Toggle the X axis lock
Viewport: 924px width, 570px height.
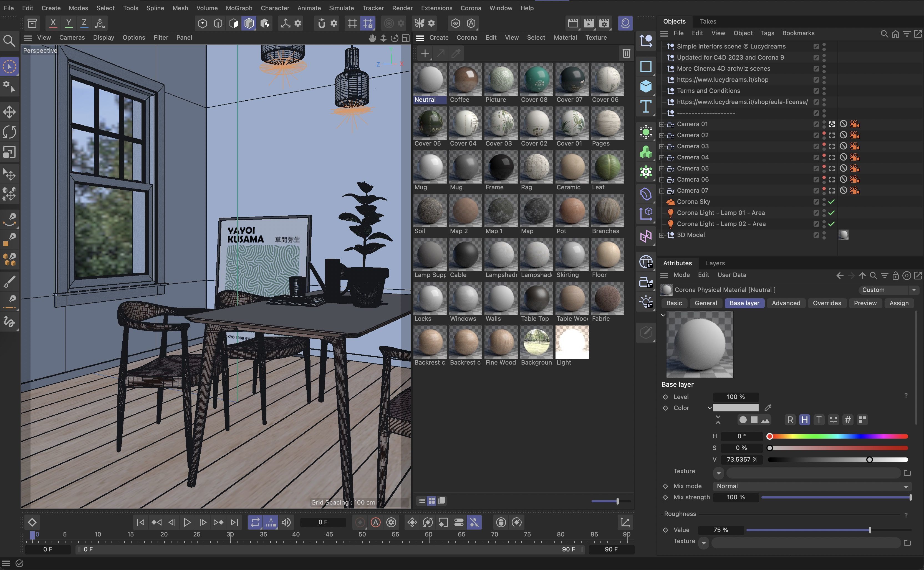click(x=53, y=23)
